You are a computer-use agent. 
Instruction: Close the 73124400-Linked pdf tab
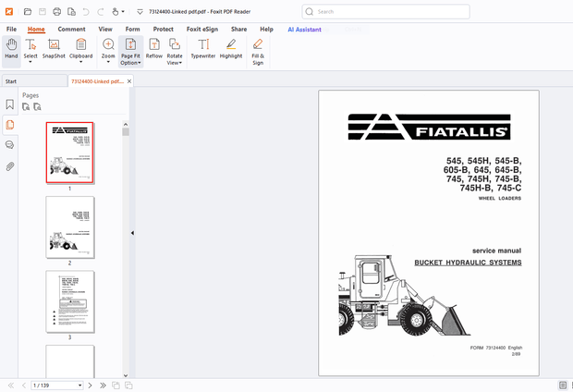[129, 81]
